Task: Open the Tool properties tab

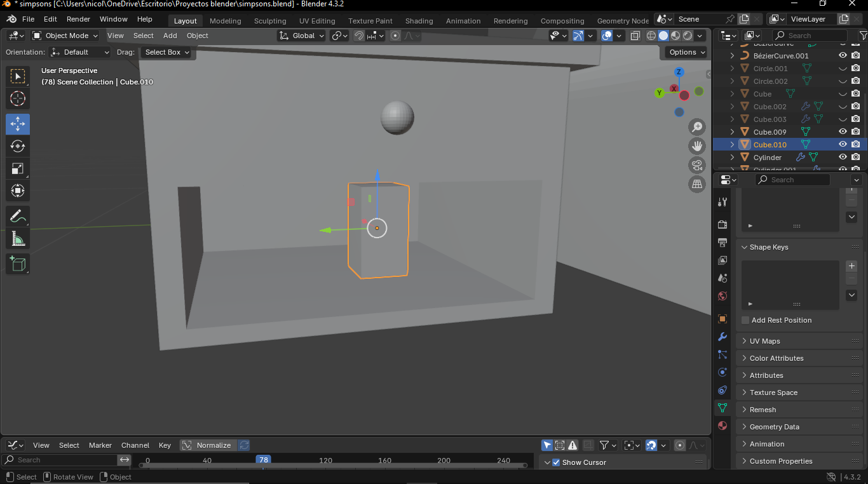Action: point(722,202)
